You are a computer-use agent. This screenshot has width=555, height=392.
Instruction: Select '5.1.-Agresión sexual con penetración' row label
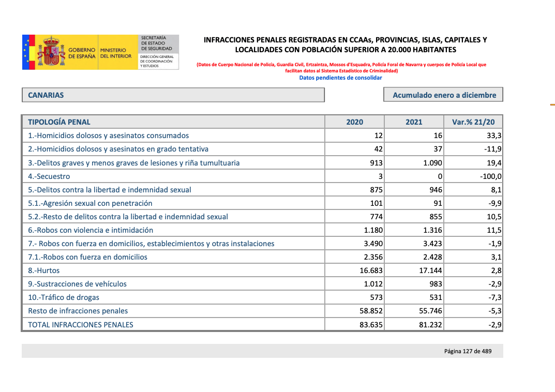[90, 203]
